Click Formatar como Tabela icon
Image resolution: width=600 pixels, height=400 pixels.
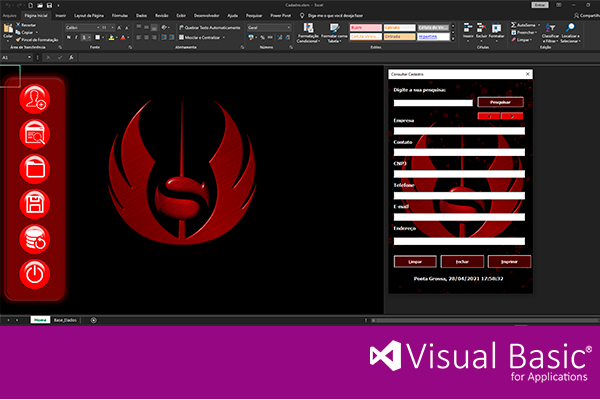pos(334,28)
